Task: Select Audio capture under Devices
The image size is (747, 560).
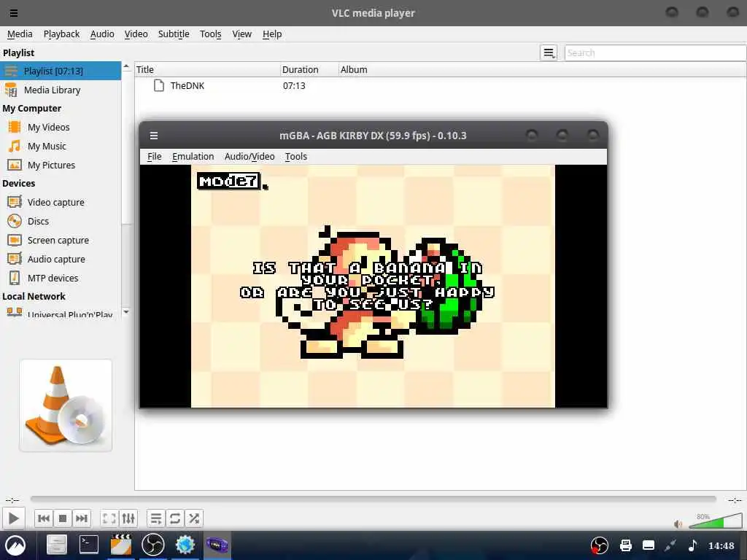Action: 61,259
